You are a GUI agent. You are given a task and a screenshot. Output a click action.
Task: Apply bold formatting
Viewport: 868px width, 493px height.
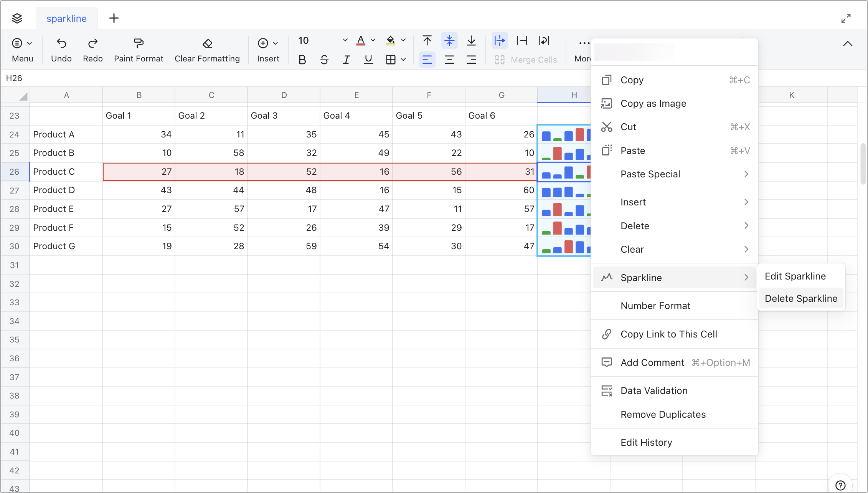pos(302,60)
